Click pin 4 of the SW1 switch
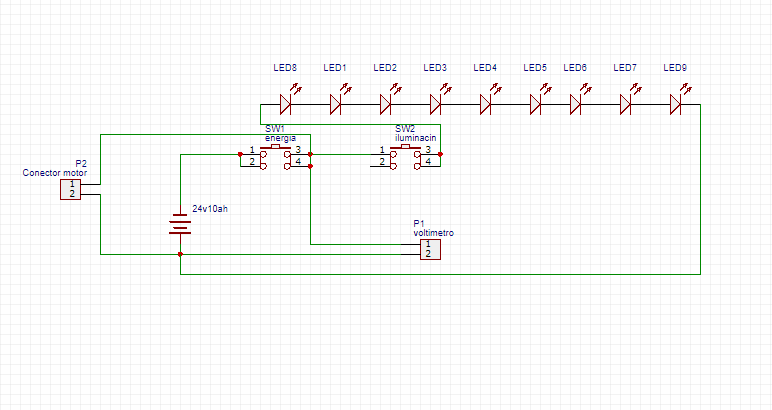772x410 pixels. click(298, 162)
